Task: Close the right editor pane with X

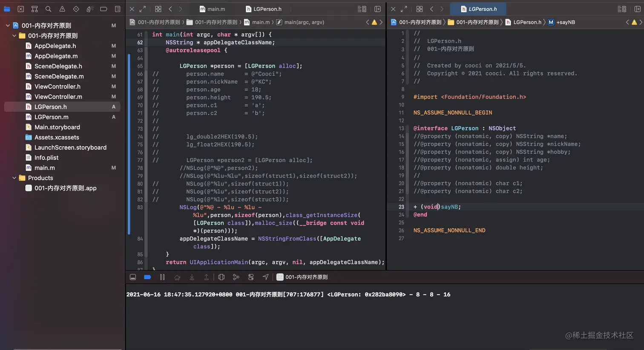Action: [393, 9]
